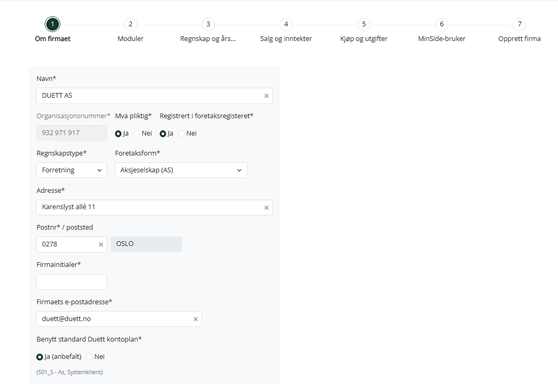Click step 6 circle for MinSide-bruker
The width and height of the screenshot is (558, 392).
click(x=442, y=24)
